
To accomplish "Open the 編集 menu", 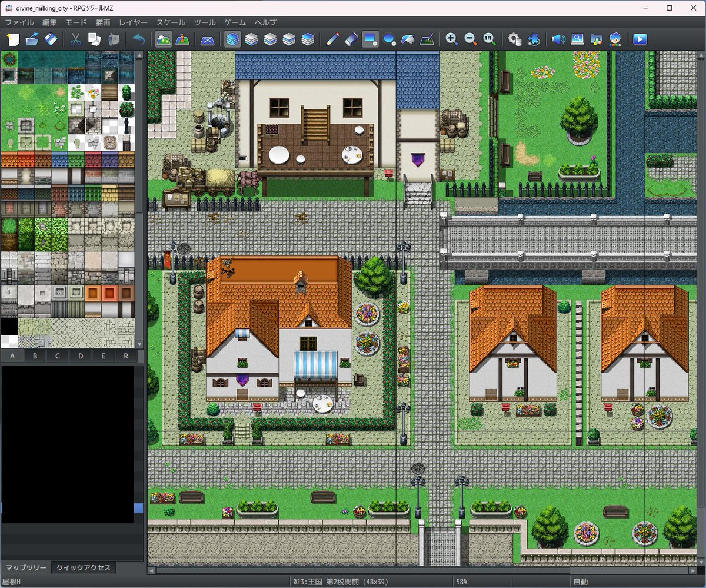I will (x=50, y=22).
